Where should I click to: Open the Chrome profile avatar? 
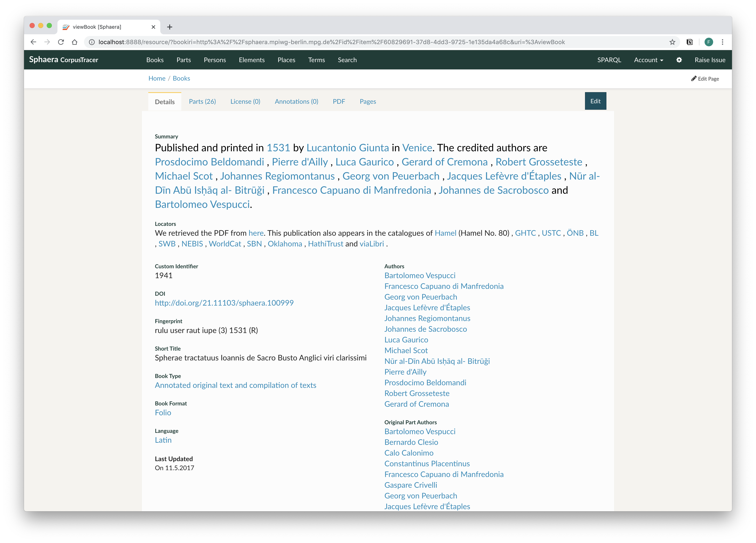708,42
